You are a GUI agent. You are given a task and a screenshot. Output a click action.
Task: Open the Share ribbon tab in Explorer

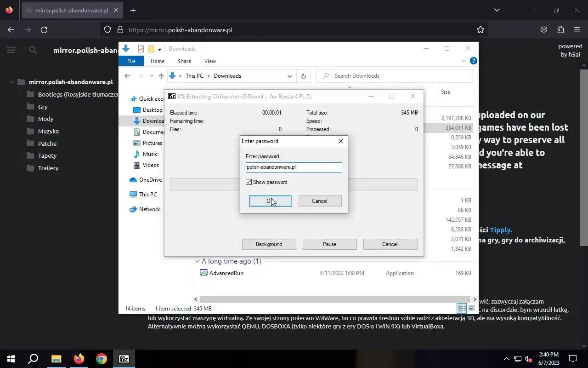[x=184, y=61]
